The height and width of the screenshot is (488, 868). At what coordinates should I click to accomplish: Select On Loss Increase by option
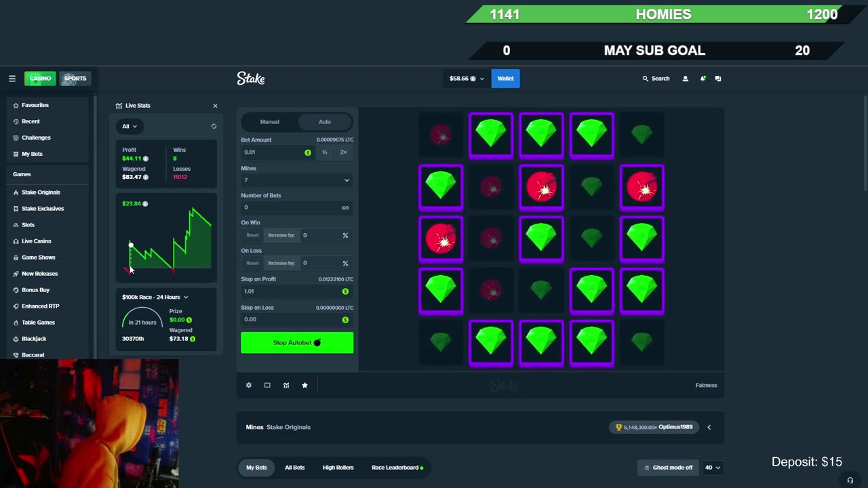coord(281,263)
